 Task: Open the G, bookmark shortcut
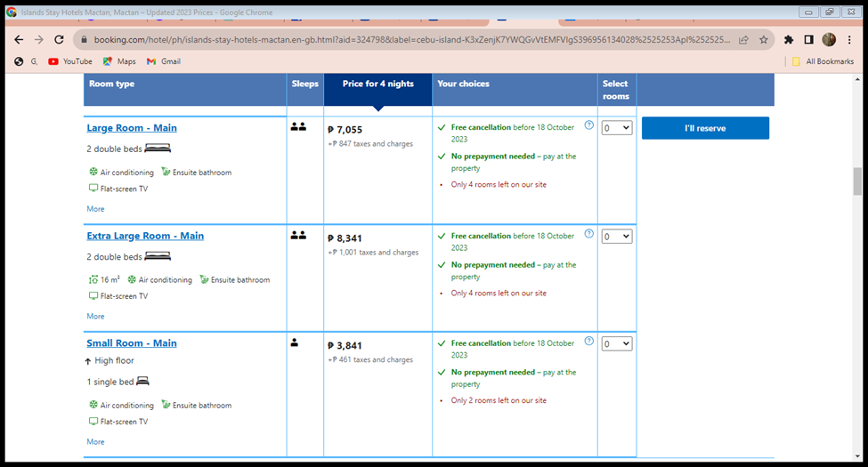point(26,61)
